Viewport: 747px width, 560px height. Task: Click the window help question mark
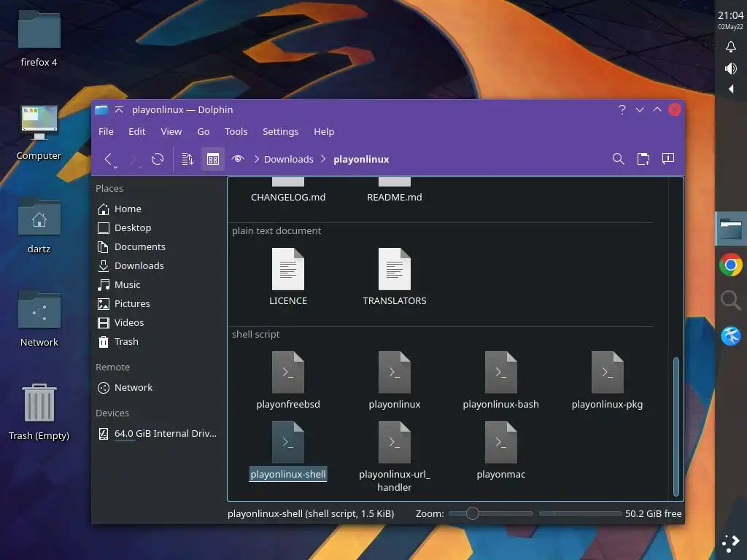[622, 110]
